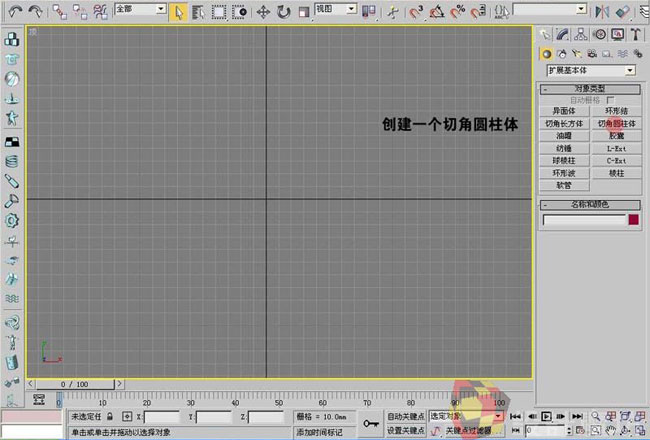This screenshot has height=440, width=650.
Task: Click the 切角圆柱体 button
Action: click(616, 124)
